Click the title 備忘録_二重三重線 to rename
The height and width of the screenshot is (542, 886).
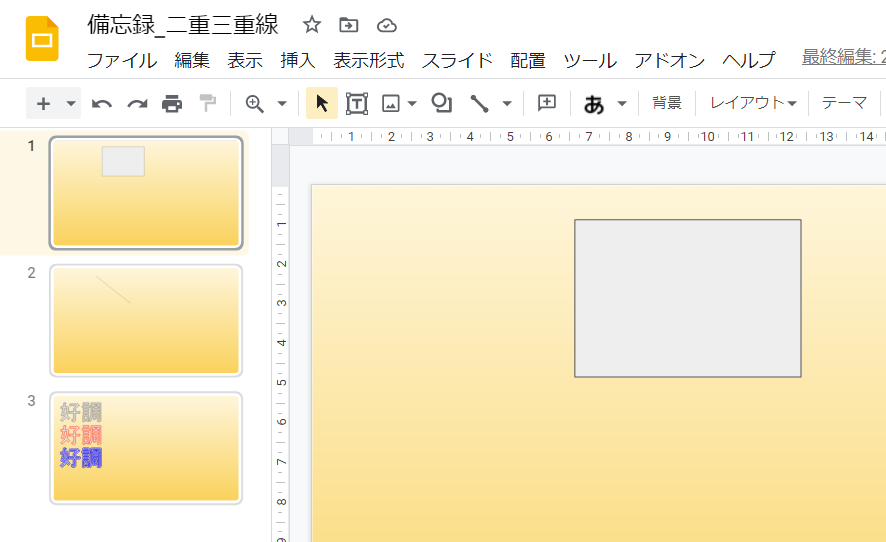[183, 25]
